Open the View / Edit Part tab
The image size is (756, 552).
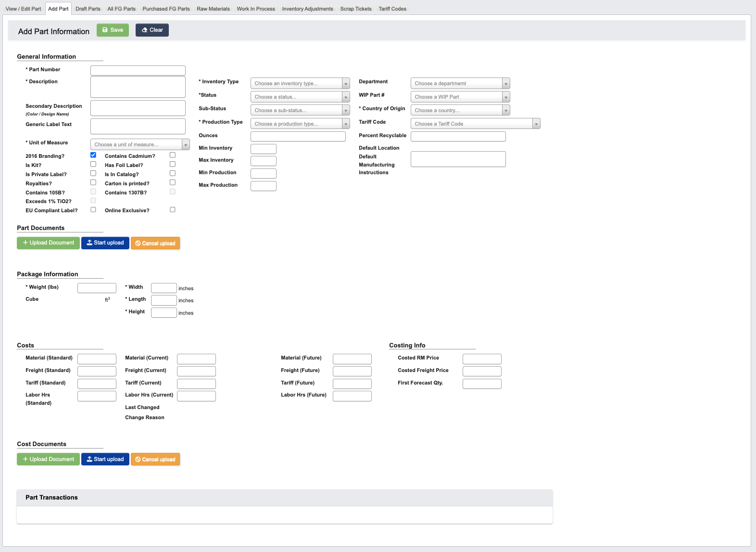pos(24,9)
